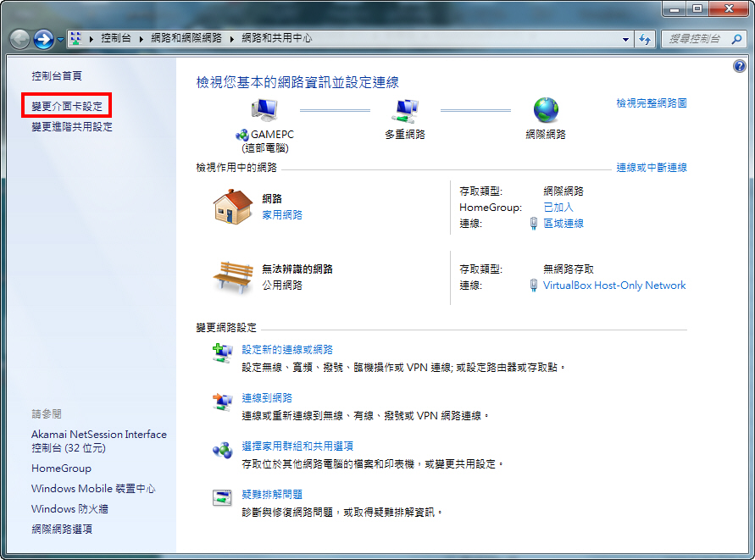Open VirtualBox Host-Only Network connection
The height and width of the screenshot is (560, 755).
click(x=613, y=286)
